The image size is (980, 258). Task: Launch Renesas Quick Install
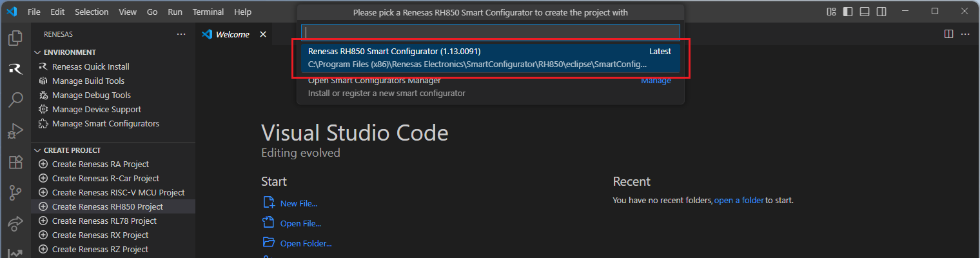(x=113, y=66)
